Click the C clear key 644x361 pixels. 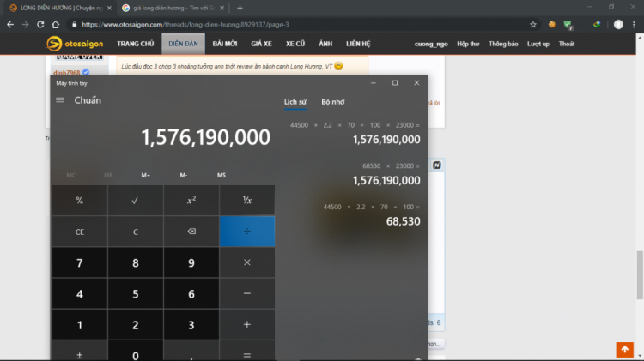click(136, 232)
